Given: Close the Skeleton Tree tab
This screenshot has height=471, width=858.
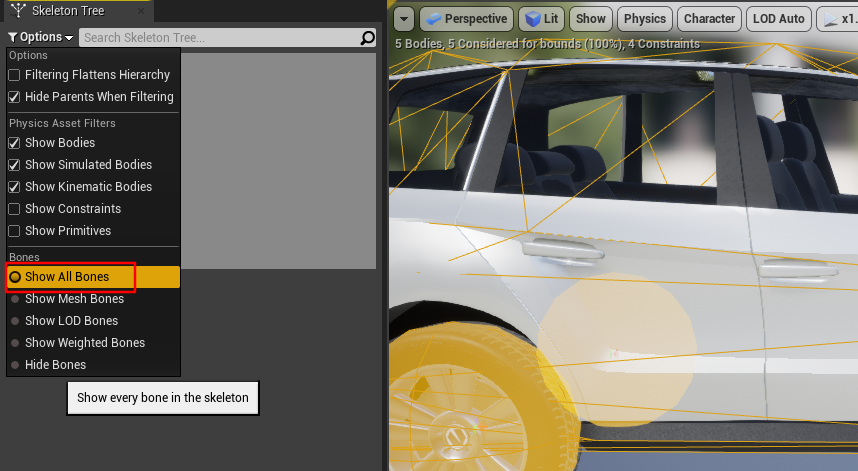Looking at the screenshot, I should [141, 10].
